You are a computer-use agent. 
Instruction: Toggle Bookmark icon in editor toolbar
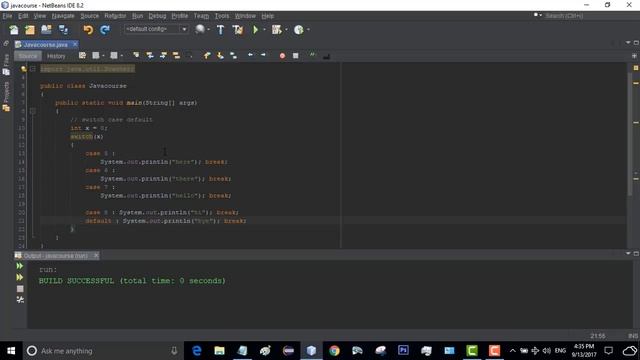coord(233,56)
